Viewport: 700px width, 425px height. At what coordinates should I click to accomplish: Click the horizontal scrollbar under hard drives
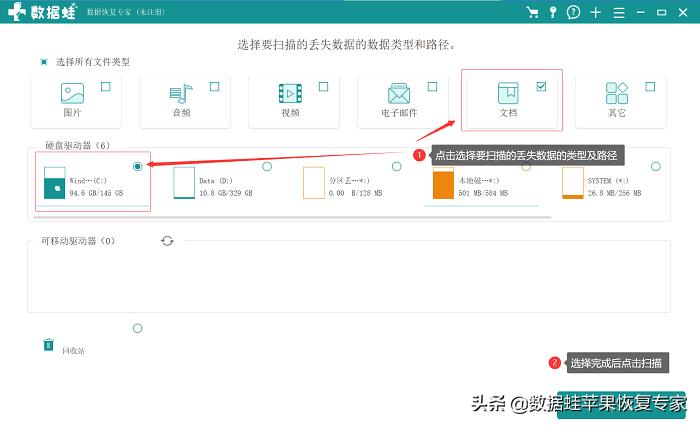tap(292, 217)
